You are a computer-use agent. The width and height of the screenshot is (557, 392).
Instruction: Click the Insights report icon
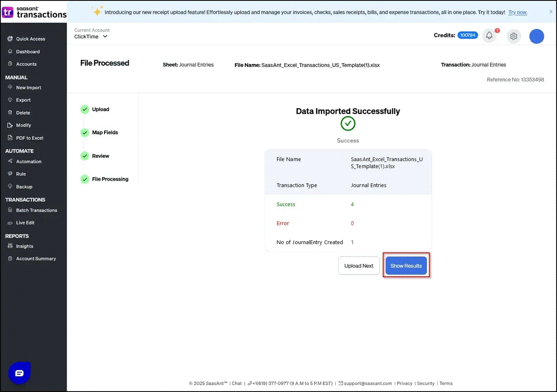click(x=10, y=246)
